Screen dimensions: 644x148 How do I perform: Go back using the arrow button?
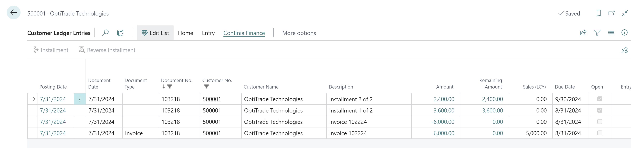tap(14, 12)
